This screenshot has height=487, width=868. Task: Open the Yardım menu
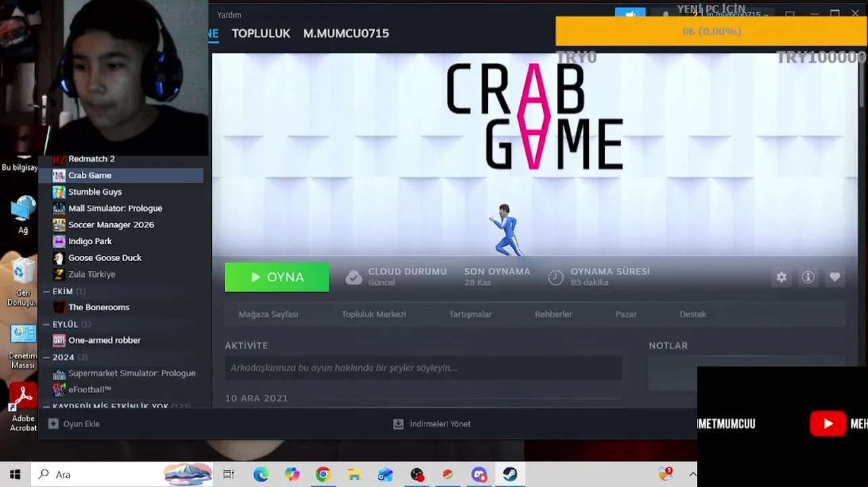click(229, 15)
